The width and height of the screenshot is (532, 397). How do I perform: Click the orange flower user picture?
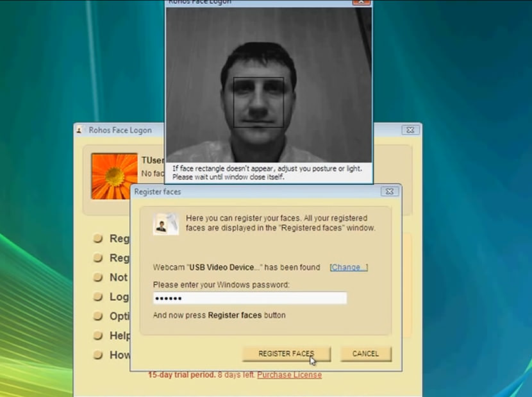pos(114,176)
